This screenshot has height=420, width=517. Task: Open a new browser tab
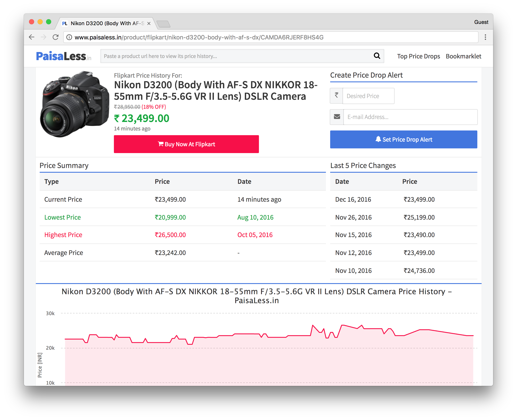click(164, 24)
